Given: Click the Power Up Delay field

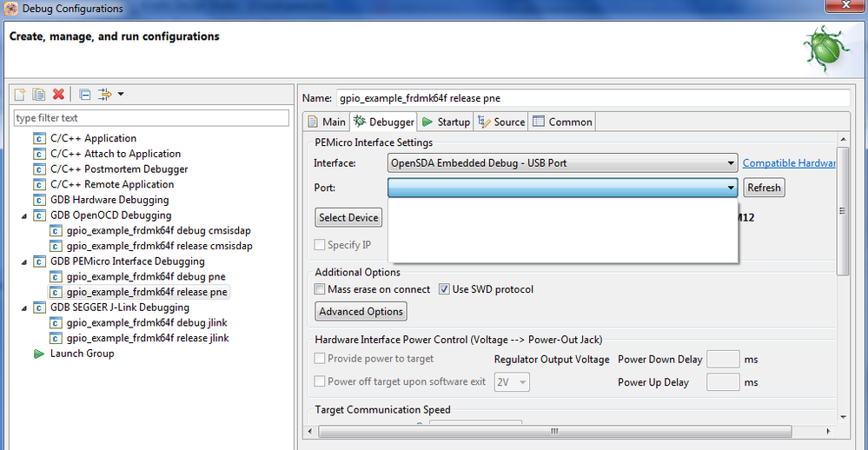Looking at the screenshot, I should coord(723,382).
